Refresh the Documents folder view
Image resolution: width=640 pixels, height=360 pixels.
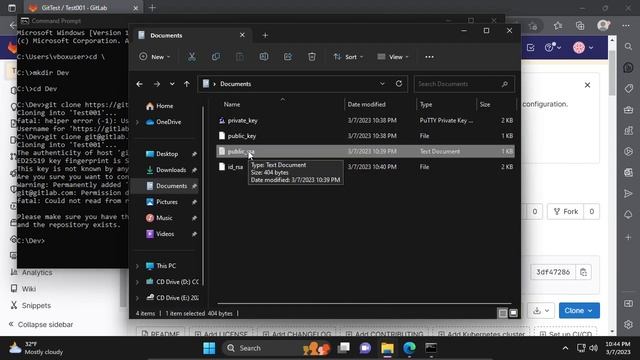[399, 84]
